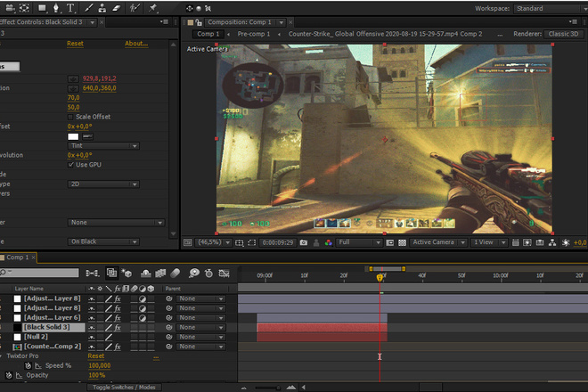Select the Horizontal Type tool

tap(70, 8)
